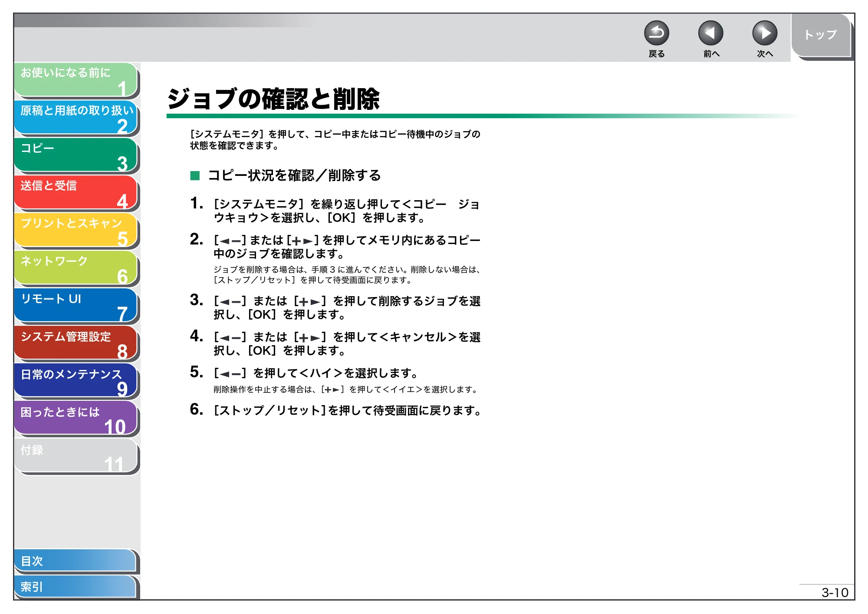Open chapter 11 付録 tab

click(76, 456)
